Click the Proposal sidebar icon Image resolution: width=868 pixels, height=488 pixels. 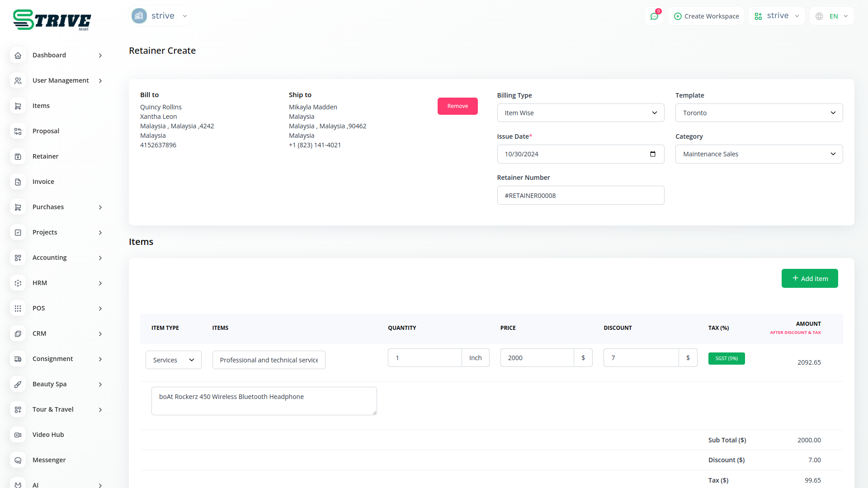tap(18, 131)
